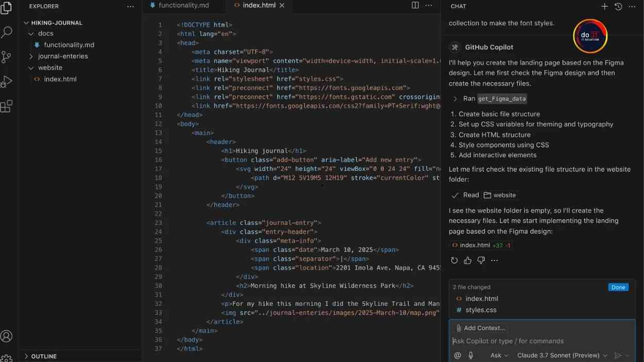Open the Ask mode dropdown
This screenshot has height=362, width=644.
pyautogui.click(x=497, y=355)
